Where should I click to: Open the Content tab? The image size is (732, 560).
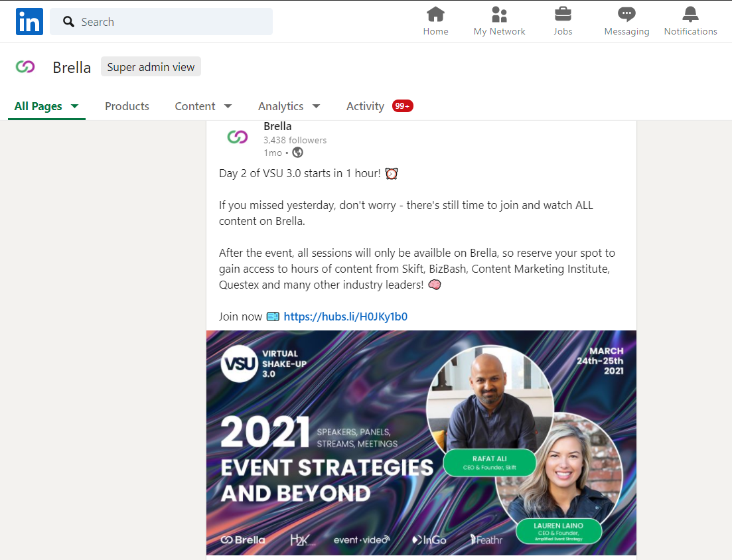click(195, 106)
